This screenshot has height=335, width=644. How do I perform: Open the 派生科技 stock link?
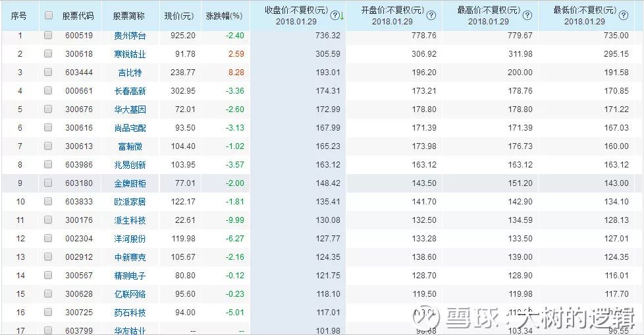pos(130,220)
